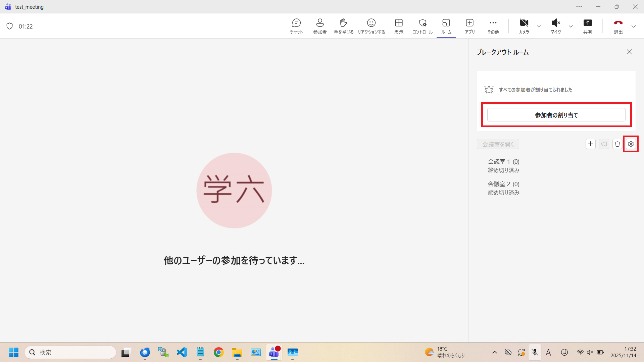Expand camera options dropdown arrow
The height and width of the screenshot is (362, 644).
(539, 27)
